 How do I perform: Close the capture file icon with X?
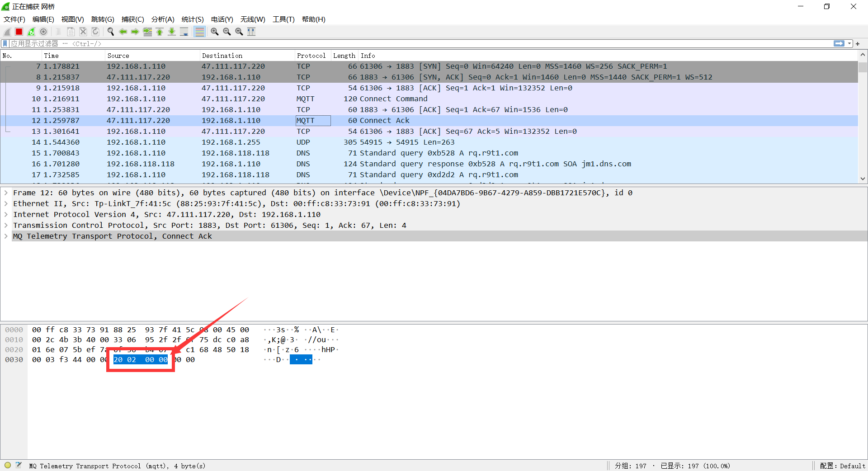tap(83, 32)
